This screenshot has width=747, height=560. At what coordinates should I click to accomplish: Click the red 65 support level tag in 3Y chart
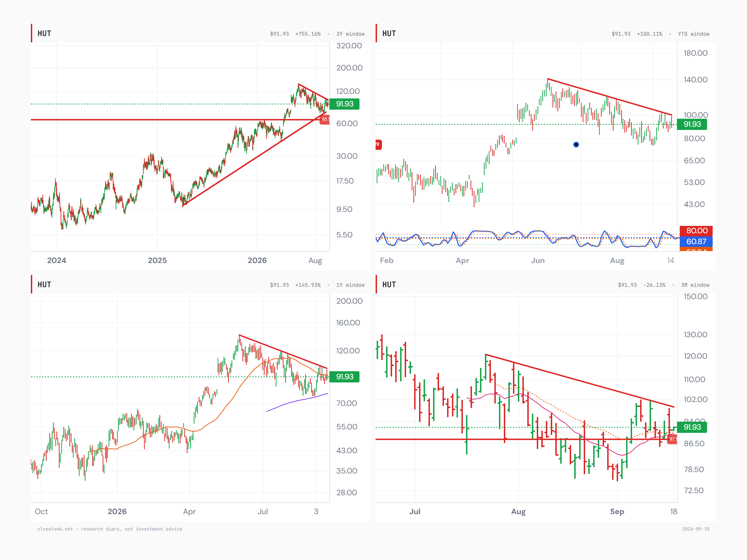coord(325,119)
